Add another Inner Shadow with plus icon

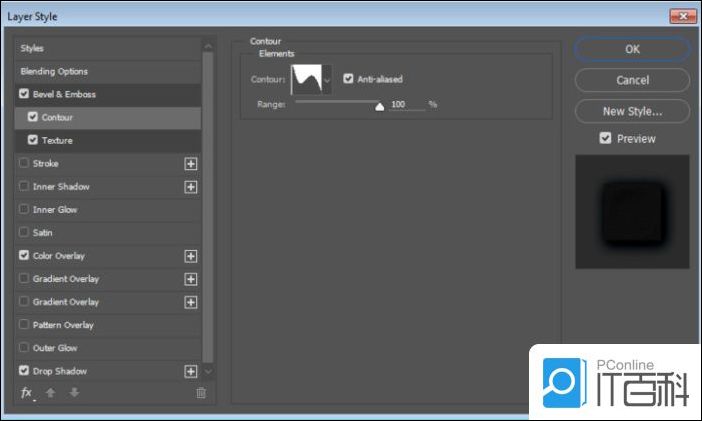point(191,187)
